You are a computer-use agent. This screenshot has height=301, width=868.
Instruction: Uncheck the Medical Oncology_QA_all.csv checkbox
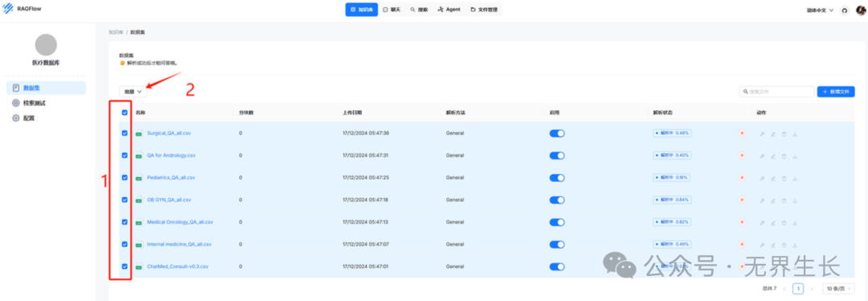tap(125, 222)
